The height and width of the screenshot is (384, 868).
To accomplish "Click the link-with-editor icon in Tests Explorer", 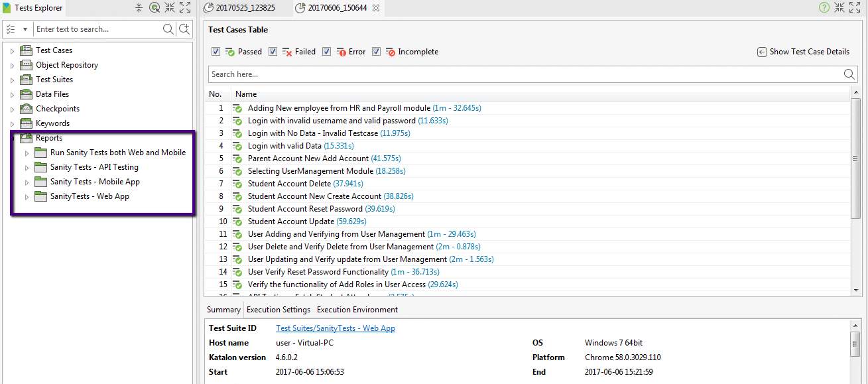I will coord(153,7).
